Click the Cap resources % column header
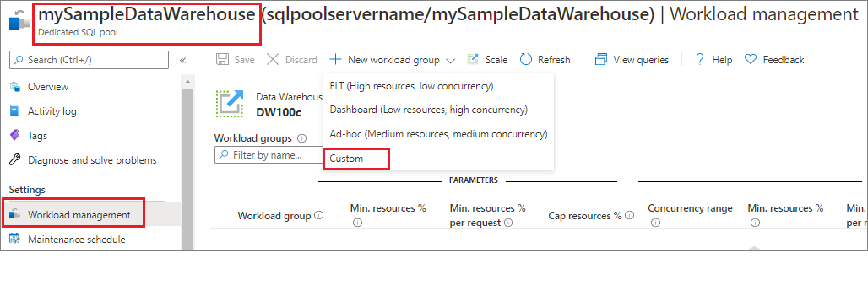868x307 pixels. (x=585, y=215)
